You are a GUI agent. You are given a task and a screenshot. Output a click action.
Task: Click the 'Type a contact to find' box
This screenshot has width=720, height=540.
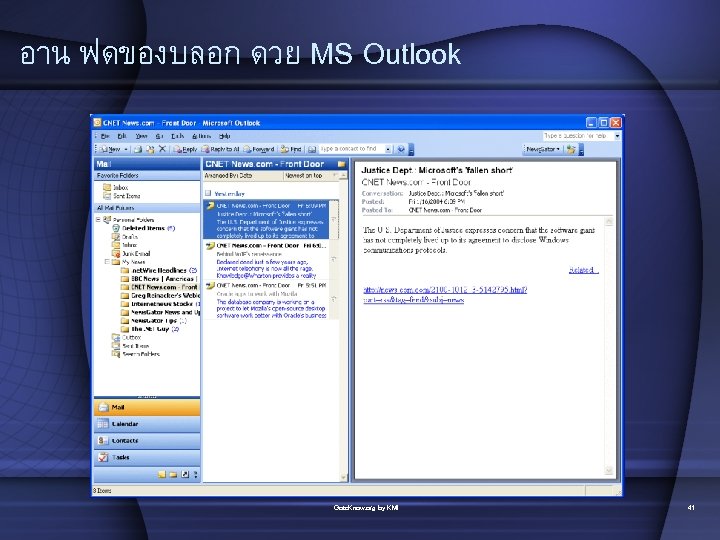(352, 149)
